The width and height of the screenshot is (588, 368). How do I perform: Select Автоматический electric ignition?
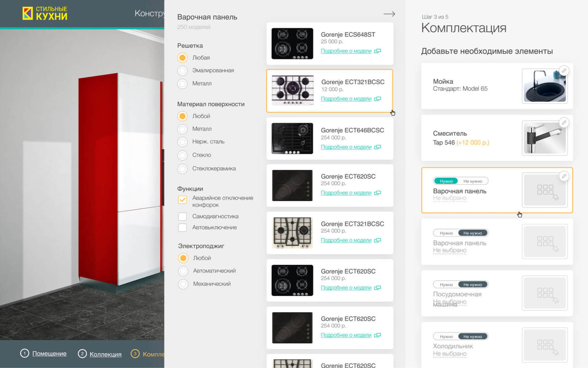[x=183, y=271]
